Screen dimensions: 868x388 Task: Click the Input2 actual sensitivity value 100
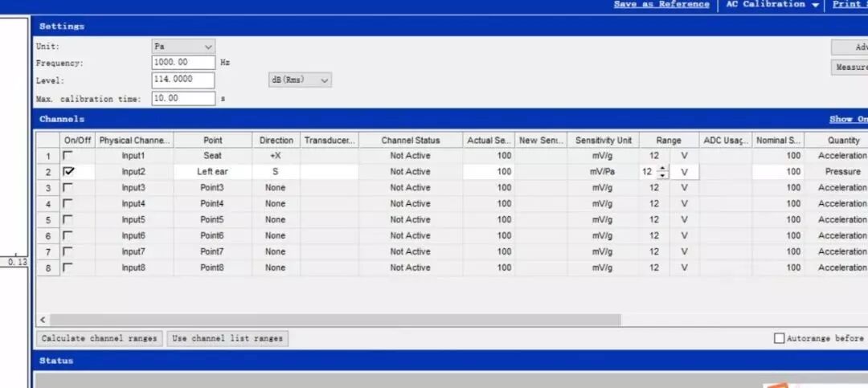(x=489, y=172)
